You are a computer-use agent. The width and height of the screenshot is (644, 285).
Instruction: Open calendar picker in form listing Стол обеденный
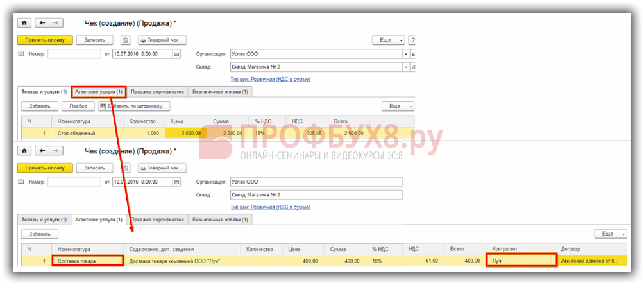click(176, 54)
